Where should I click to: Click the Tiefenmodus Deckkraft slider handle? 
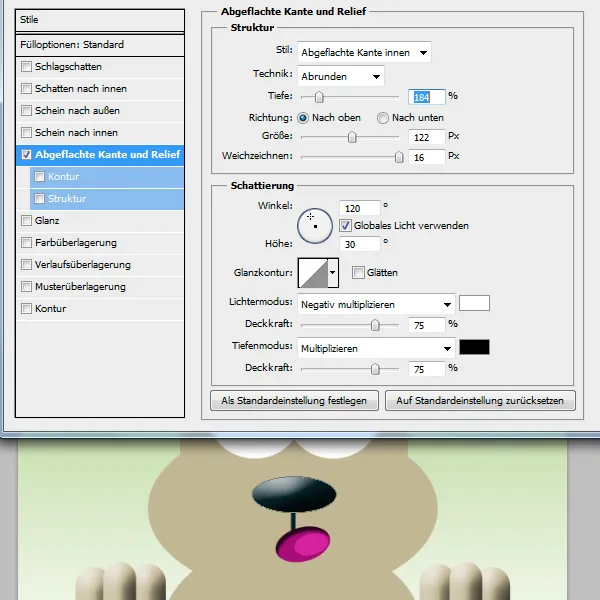pyautogui.click(x=375, y=369)
